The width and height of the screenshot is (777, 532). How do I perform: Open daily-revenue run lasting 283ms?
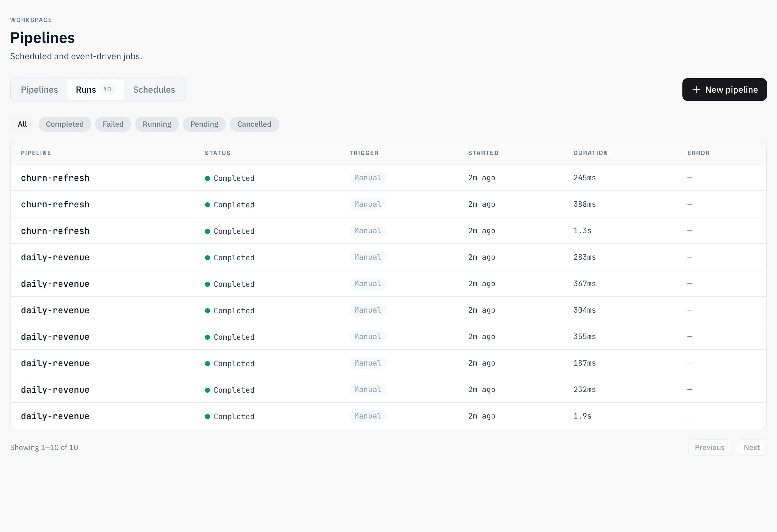tap(389, 257)
